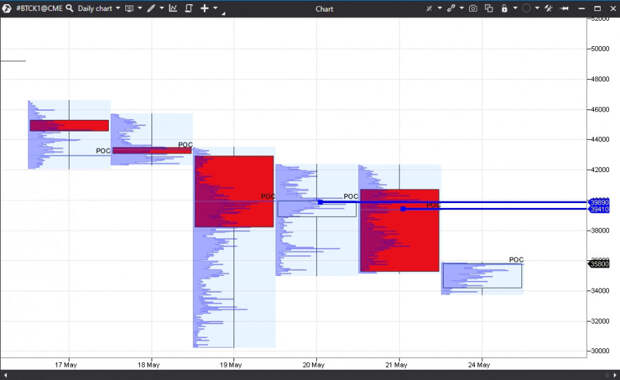Viewport: 620px width, 380px height.
Task: Toggle the padlock lock icon
Action: click(504, 8)
